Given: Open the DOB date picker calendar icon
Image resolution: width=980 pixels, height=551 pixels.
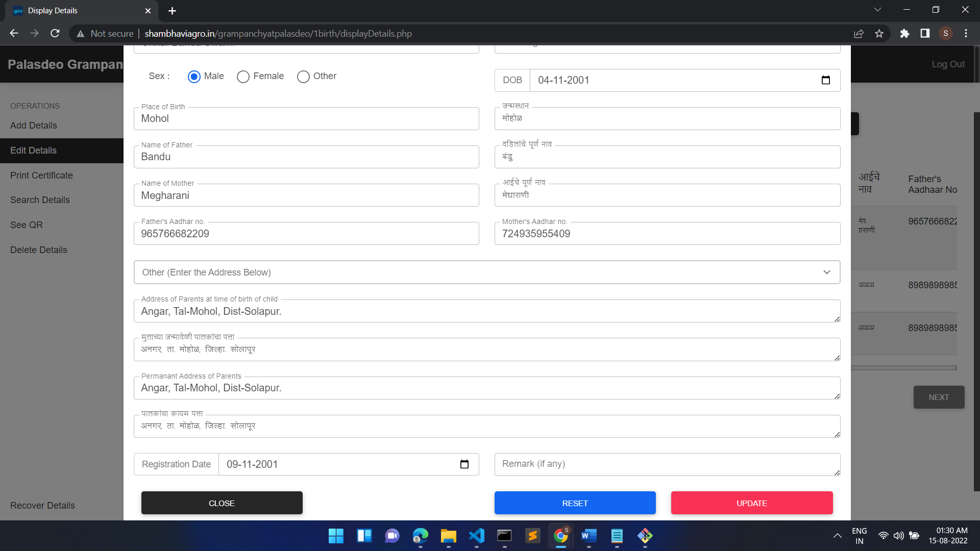Looking at the screenshot, I should click(x=826, y=80).
